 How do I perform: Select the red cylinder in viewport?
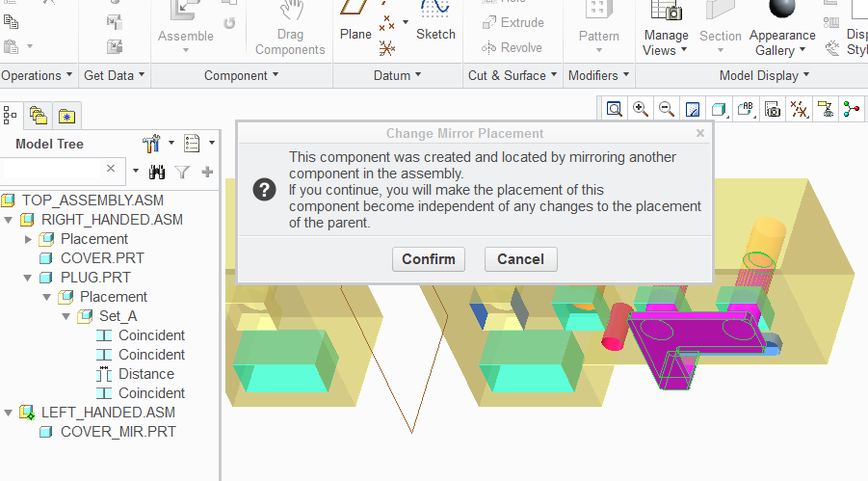(617, 328)
